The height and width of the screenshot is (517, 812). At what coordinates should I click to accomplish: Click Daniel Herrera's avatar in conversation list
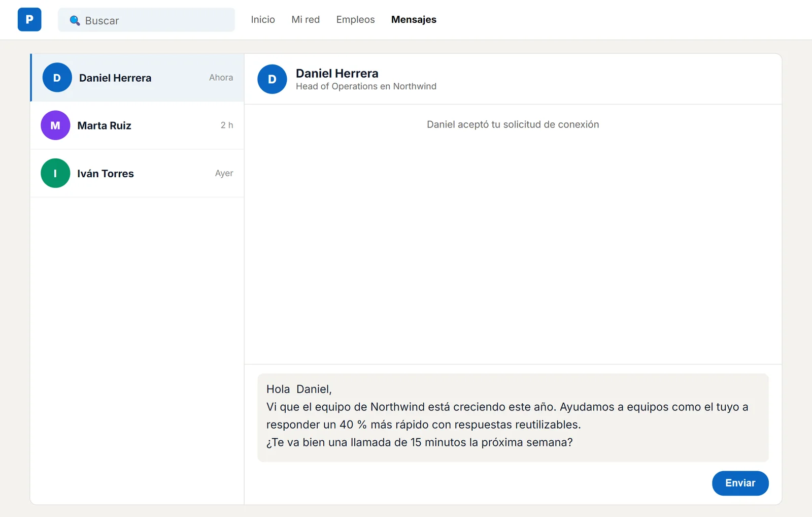[x=57, y=78]
